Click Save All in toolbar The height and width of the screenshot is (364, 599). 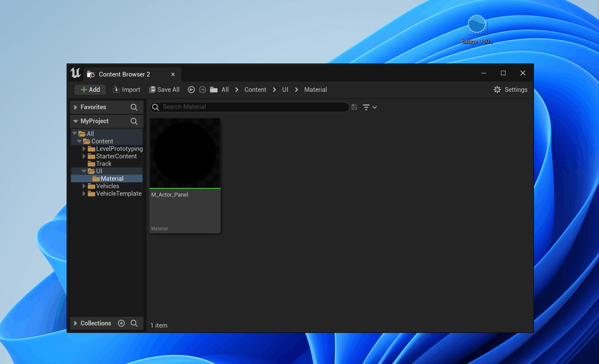tap(164, 90)
